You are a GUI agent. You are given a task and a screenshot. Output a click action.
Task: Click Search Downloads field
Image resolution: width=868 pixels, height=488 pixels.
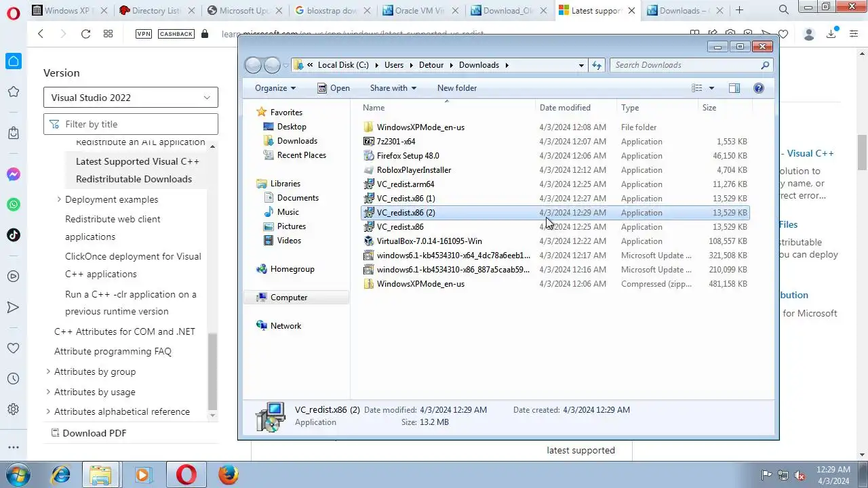click(x=691, y=65)
